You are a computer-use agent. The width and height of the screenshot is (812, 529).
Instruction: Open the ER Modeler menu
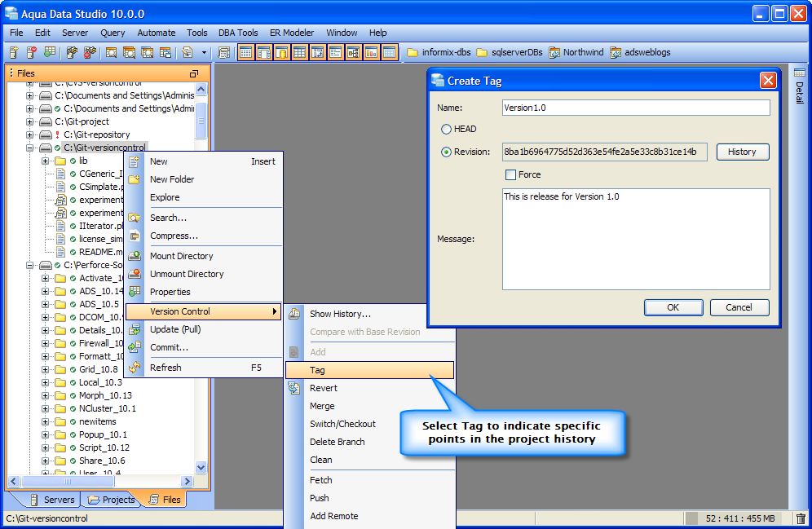coord(292,33)
